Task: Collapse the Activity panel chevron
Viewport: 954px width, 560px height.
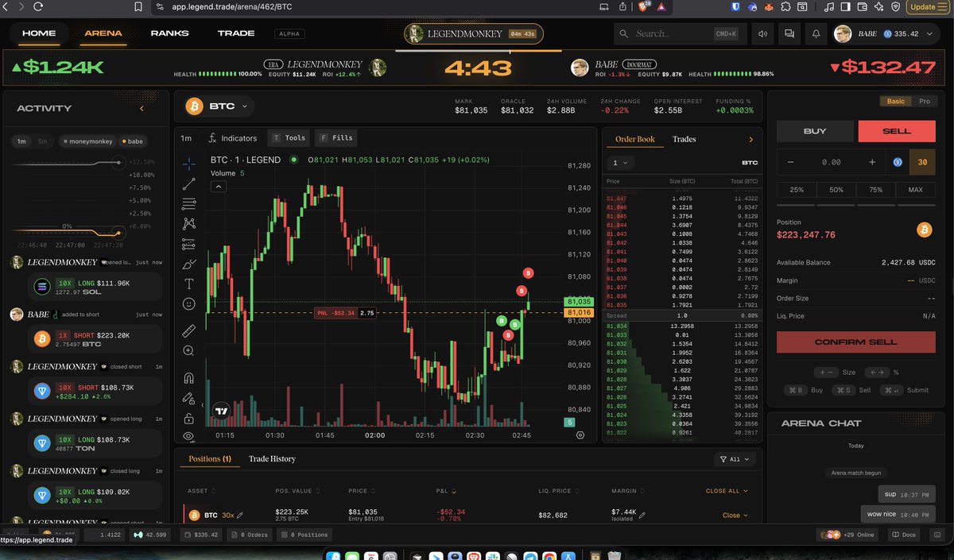Action: pos(142,108)
